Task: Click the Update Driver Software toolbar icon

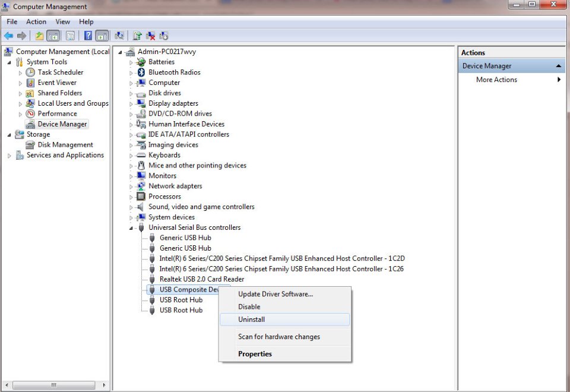Action: [x=137, y=36]
